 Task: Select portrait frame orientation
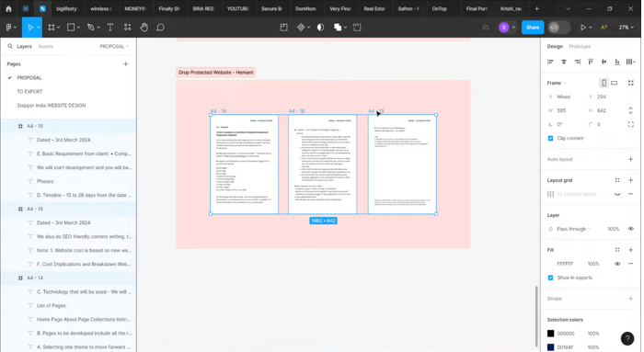click(604, 83)
